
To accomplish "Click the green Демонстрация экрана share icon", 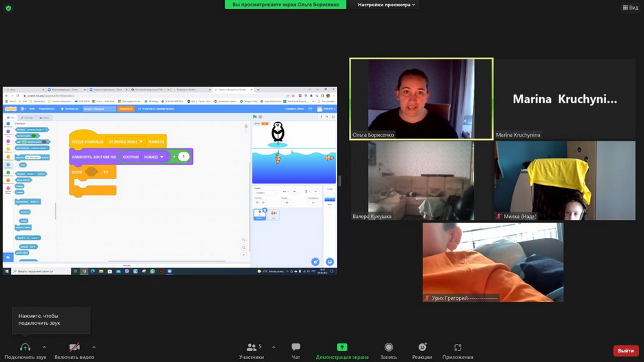I will tap(342, 348).
